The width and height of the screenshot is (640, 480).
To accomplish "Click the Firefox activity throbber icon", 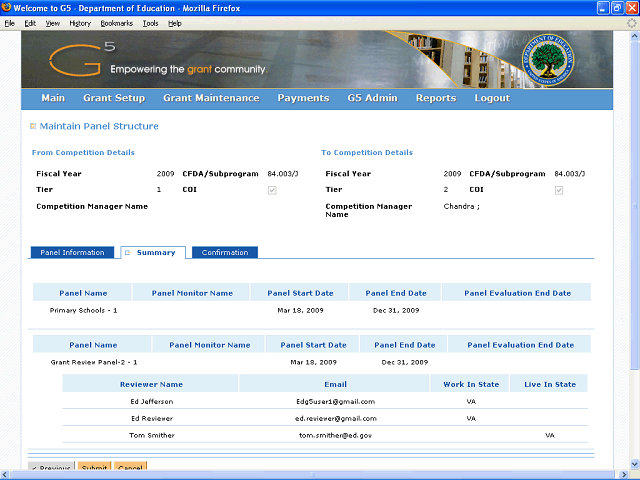I will (631, 22).
